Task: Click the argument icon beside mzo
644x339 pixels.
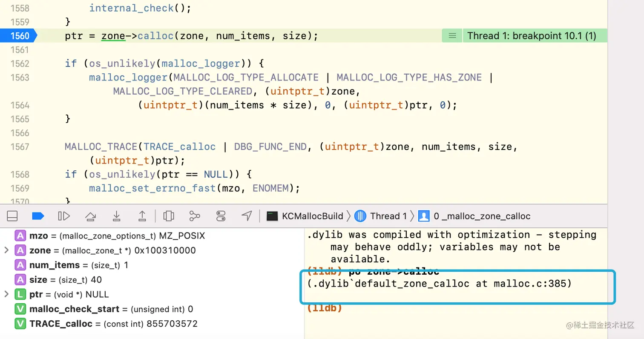Action: 20,236
